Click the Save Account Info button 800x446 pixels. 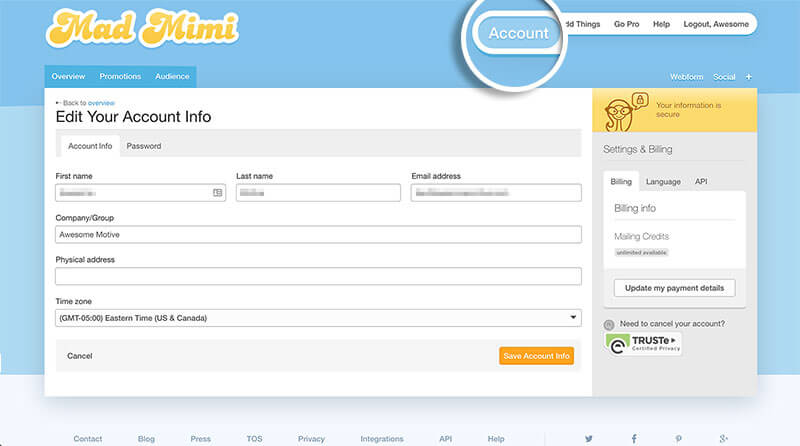(x=536, y=356)
